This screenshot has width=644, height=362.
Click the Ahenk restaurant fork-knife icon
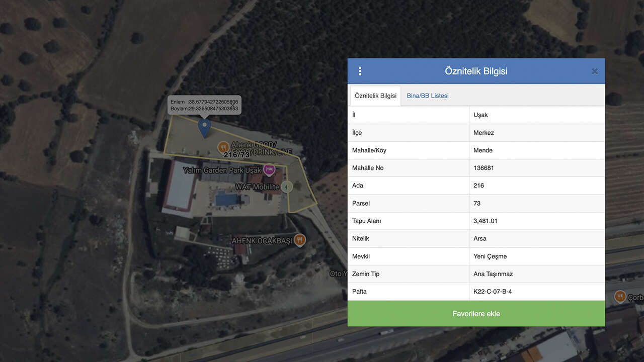click(223, 147)
